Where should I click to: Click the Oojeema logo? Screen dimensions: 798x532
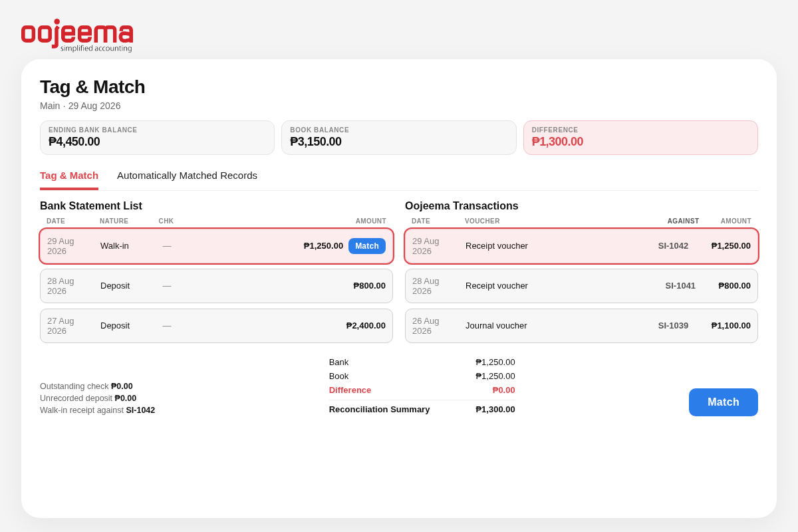[x=77, y=35]
